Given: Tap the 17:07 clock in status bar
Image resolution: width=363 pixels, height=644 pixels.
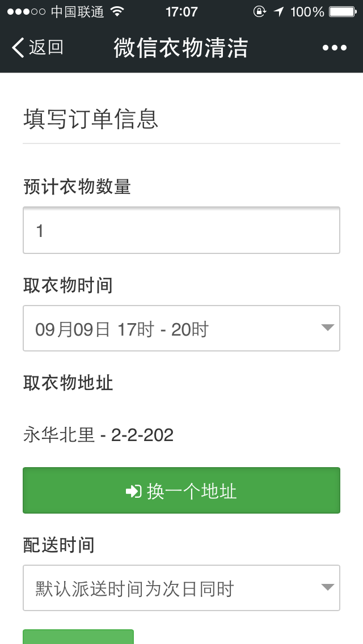Looking at the screenshot, I should coord(181,12).
